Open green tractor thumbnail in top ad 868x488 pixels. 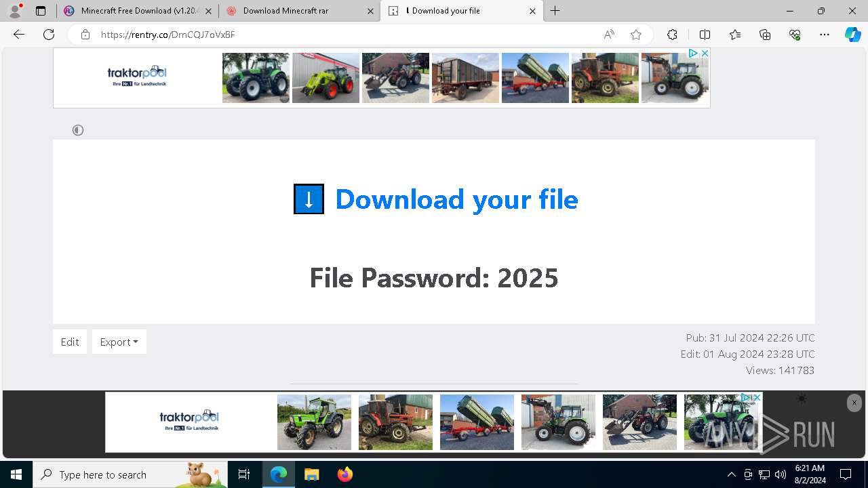pos(256,78)
